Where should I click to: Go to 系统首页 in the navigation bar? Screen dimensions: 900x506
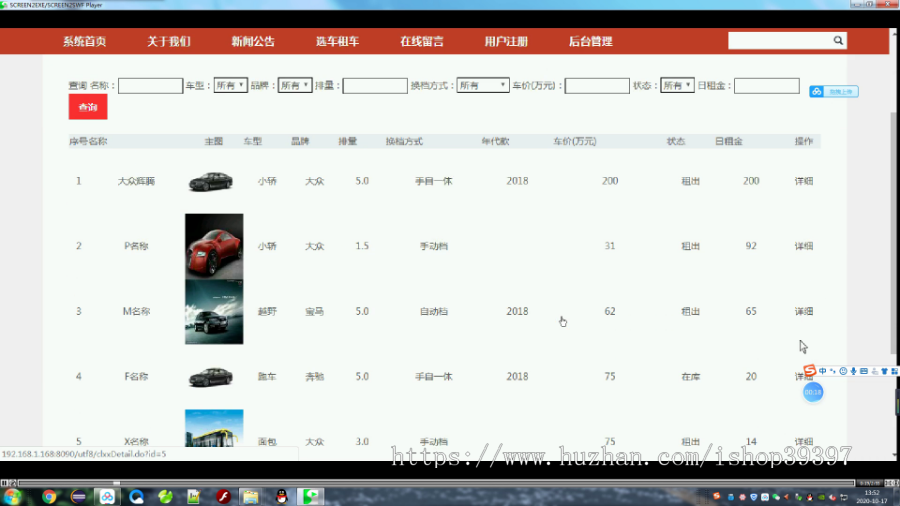(x=84, y=41)
